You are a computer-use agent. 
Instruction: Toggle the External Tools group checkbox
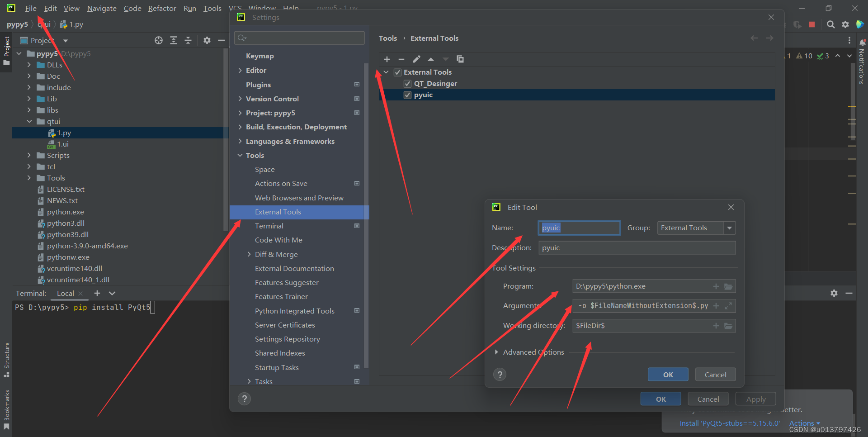397,72
